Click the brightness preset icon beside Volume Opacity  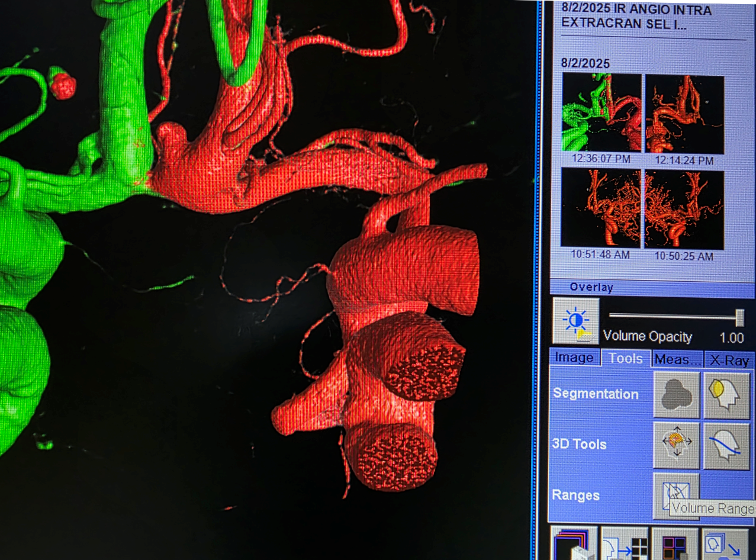tap(575, 321)
